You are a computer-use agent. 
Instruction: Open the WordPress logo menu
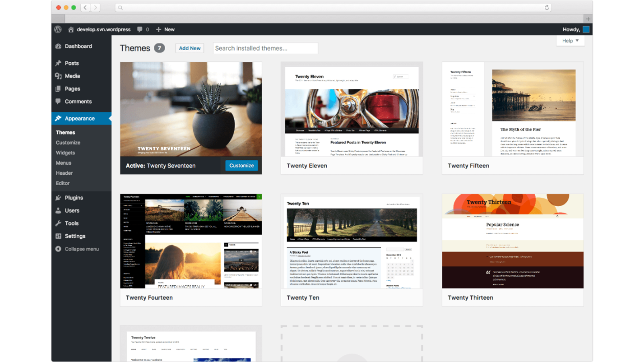click(58, 30)
